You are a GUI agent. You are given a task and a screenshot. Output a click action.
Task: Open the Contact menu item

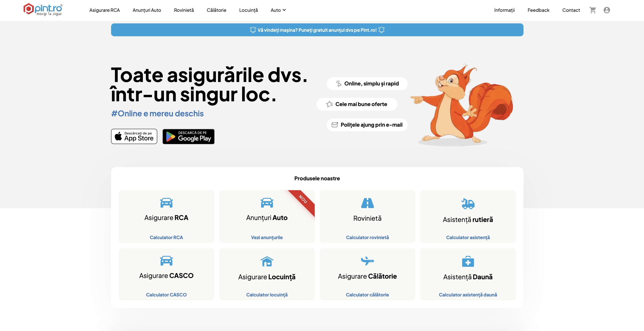(x=571, y=10)
